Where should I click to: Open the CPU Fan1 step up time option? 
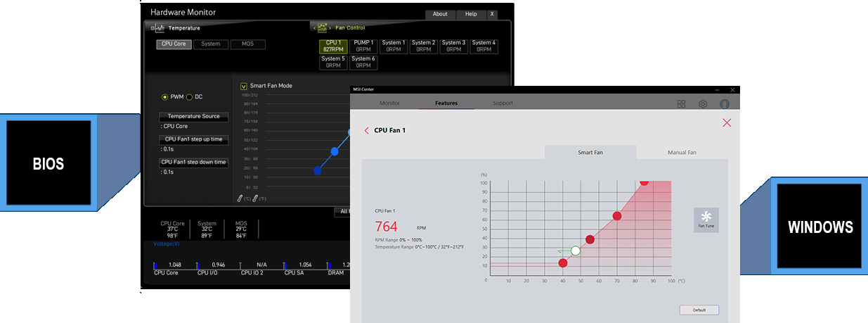coord(193,139)
